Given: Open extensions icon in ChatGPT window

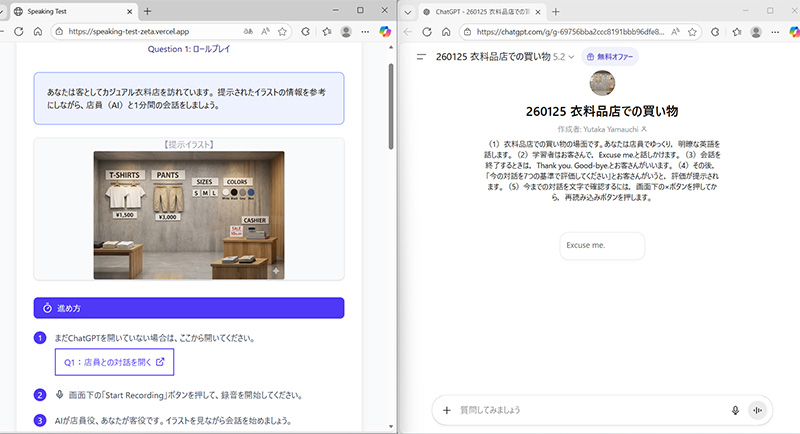Looking at the screenshot, I should tap(715, 32).
